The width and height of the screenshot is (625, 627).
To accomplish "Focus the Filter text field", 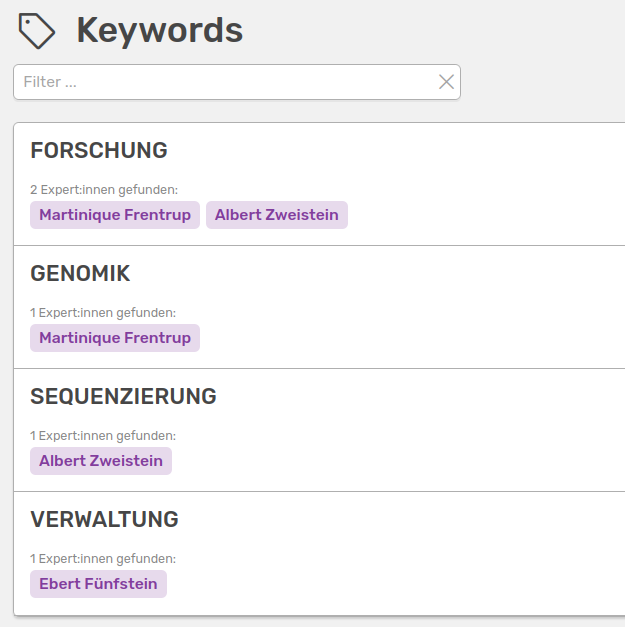I will [220, 82].
